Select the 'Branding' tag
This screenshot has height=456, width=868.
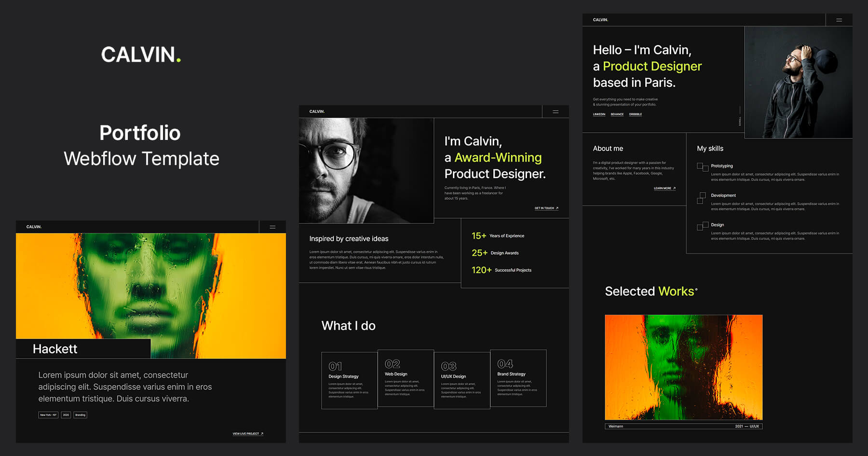[80, 415]
